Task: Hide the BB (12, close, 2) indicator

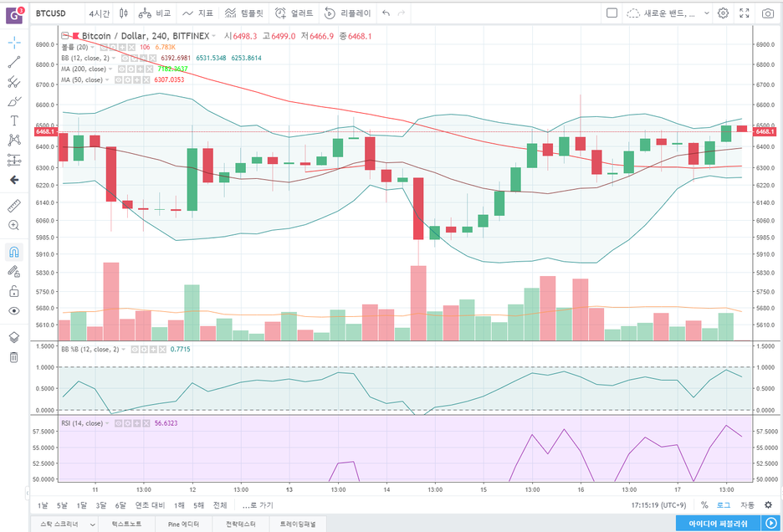Action: (125, 59)
